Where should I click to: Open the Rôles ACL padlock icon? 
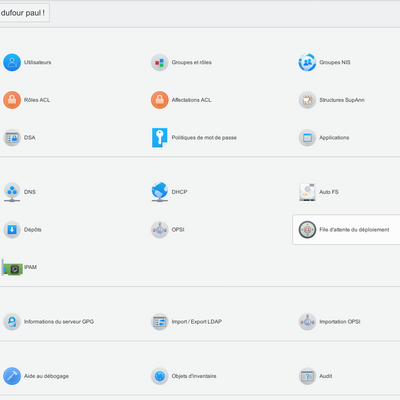click(x=12, y=100)
